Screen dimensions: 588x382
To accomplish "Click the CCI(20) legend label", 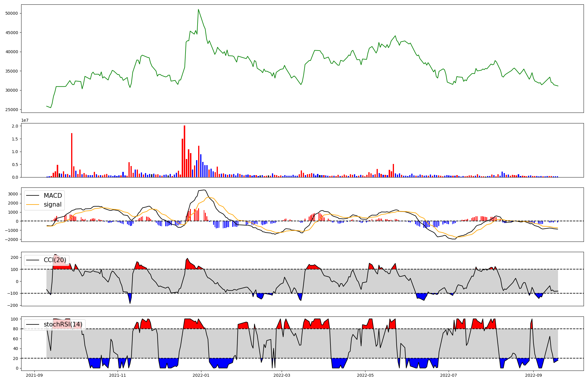I will (x=55, y=260).
